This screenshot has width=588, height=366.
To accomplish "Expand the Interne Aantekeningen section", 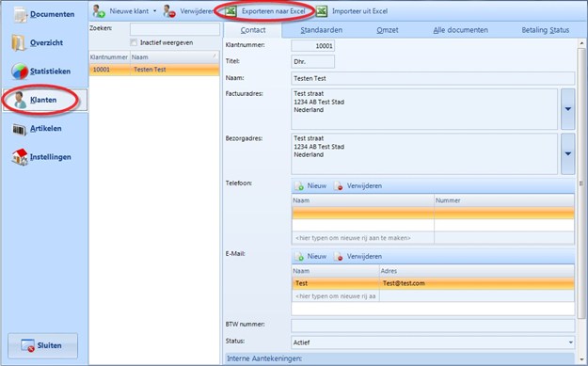I will (400, 358).
